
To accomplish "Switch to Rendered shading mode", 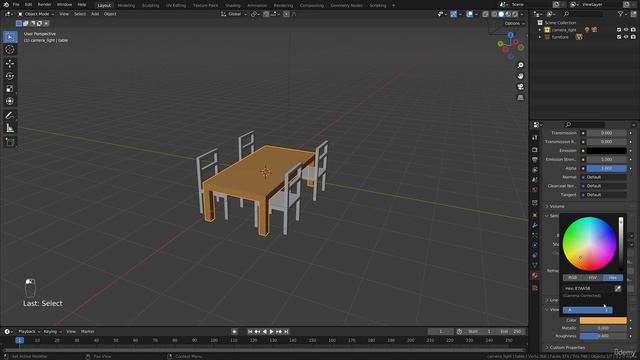I will (515, 14).
